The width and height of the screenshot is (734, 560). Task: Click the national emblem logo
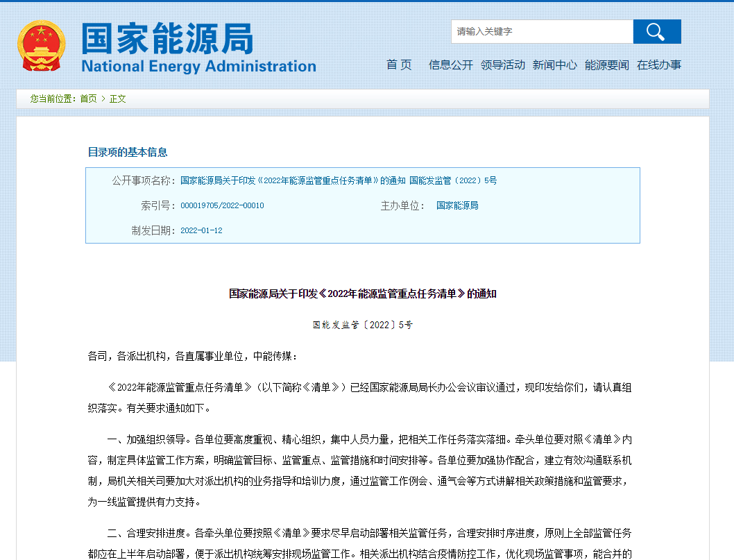click(x=41, y=45)
